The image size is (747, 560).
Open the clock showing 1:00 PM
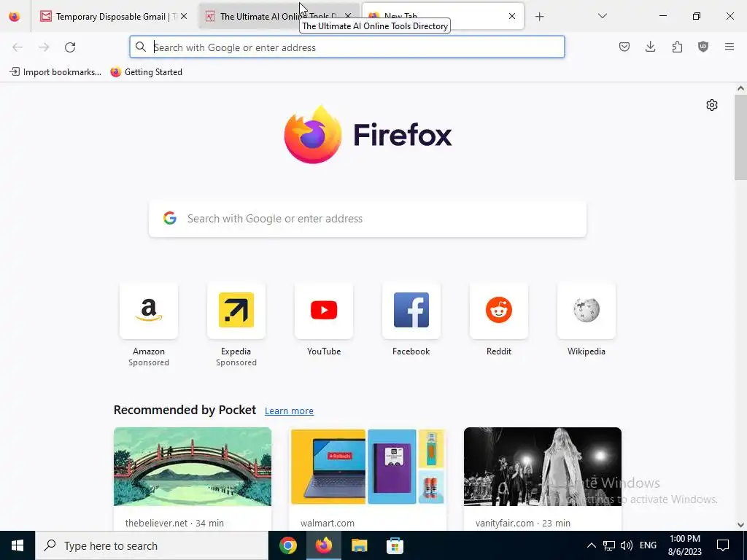click(684, 545)
